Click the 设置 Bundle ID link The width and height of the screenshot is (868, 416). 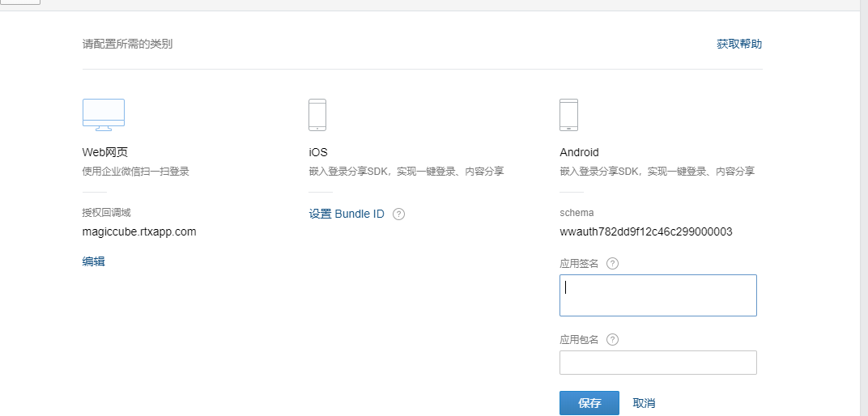point(347,214)
